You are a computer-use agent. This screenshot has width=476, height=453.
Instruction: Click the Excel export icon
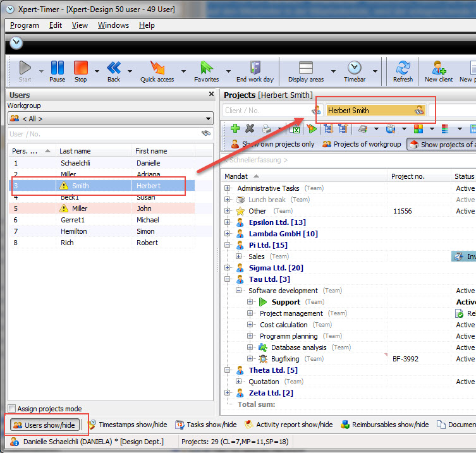pos(295,128)
